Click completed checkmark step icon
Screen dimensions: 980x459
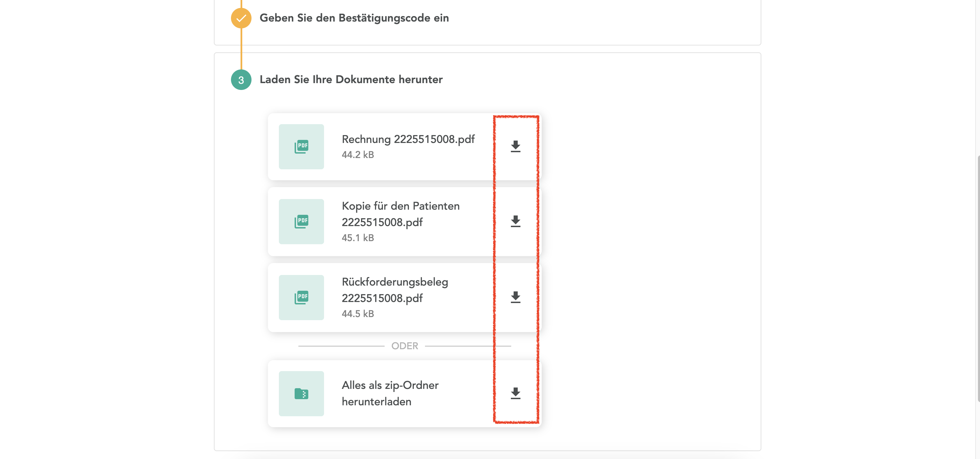[x=241, y=18]
